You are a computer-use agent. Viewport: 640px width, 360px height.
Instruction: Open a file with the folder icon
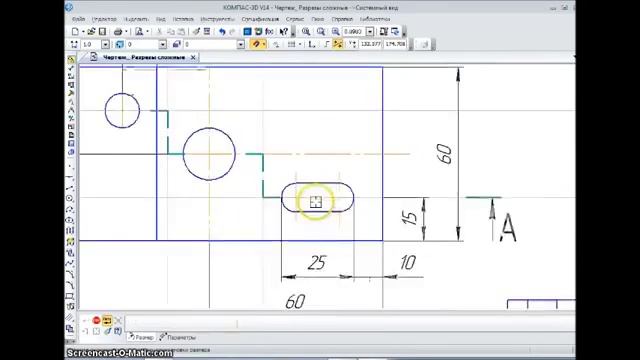pyautogui.click(x=91, y=31)
